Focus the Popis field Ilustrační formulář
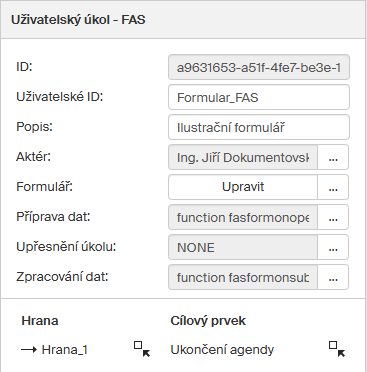 pos(259,127)
